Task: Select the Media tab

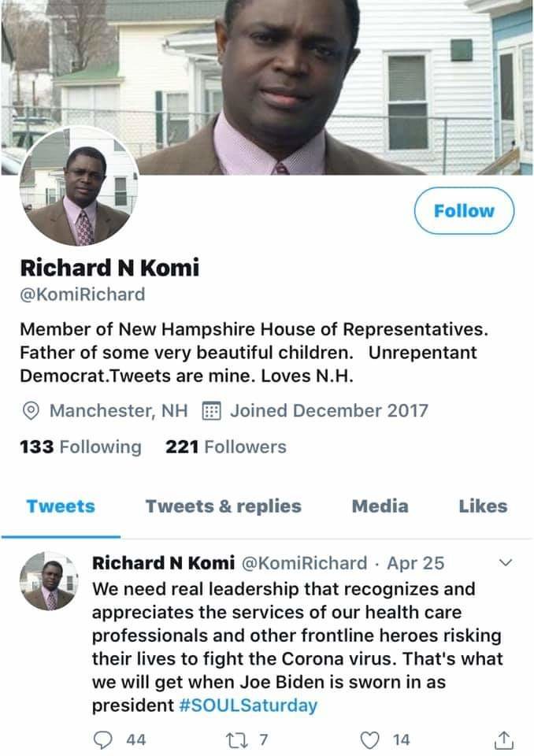Action: click(380, 506)
